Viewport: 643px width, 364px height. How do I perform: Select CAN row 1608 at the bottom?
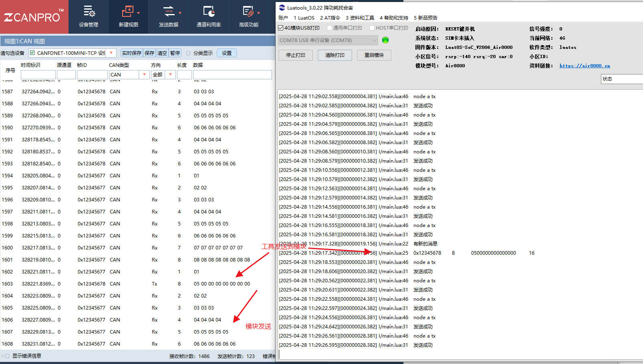pyautogui.click(x=137, y=344)
